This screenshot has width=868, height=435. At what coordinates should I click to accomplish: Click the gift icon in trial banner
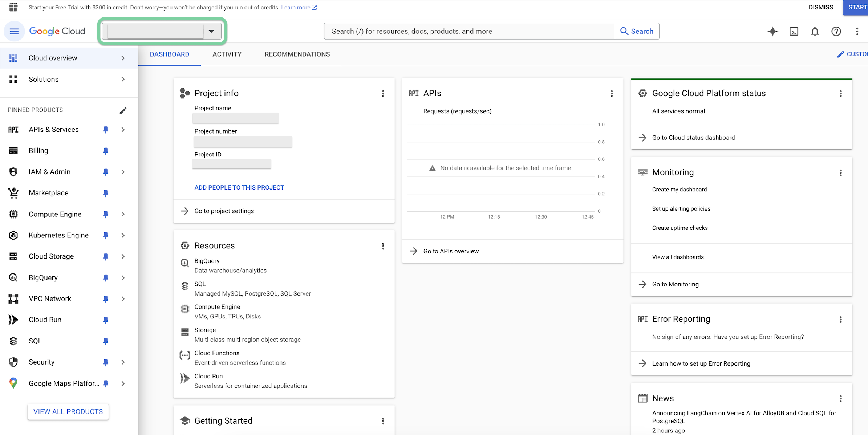13,7
